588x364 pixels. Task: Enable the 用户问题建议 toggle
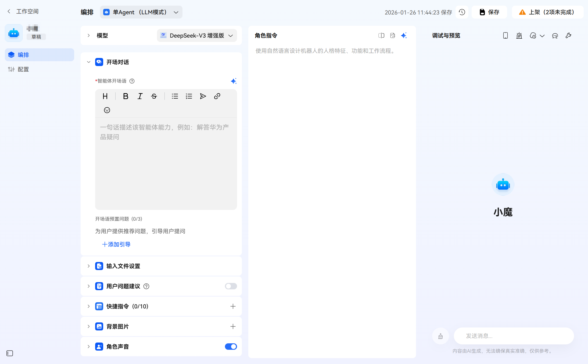[231, 286]
